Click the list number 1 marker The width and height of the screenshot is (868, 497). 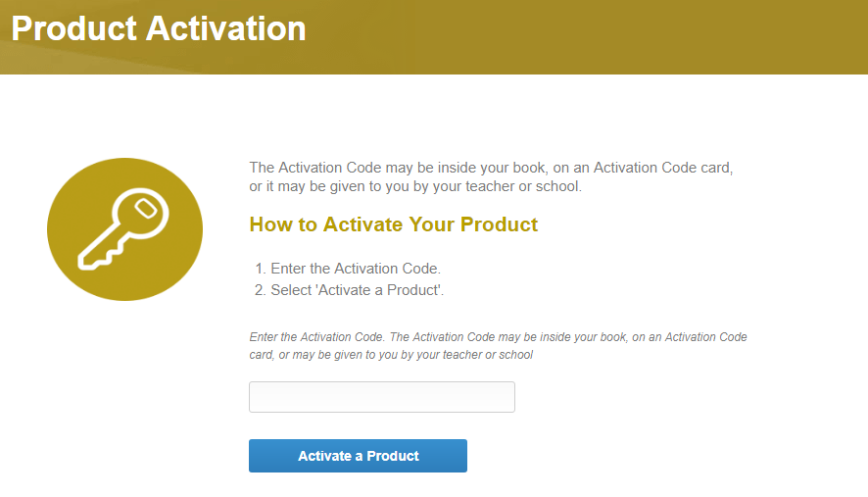tap(260, 269)
